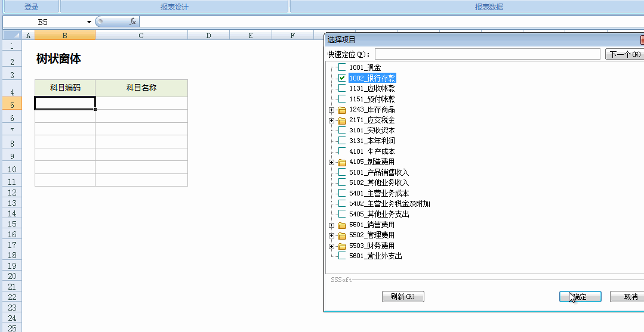The height and width of the screenshot is (332, 644).
Task: Select row 5 header
Action: point(12,105)
